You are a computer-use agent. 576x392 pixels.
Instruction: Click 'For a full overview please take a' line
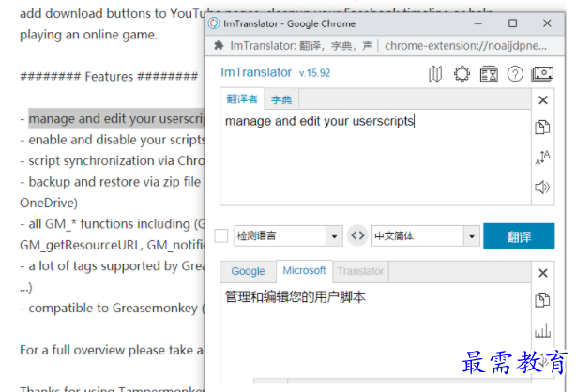112,350
